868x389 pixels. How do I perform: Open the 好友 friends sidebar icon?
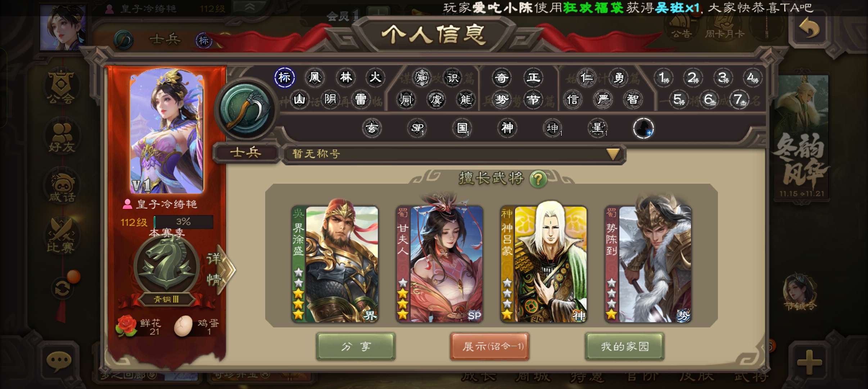pyautogui.click(x=62, y=138)
